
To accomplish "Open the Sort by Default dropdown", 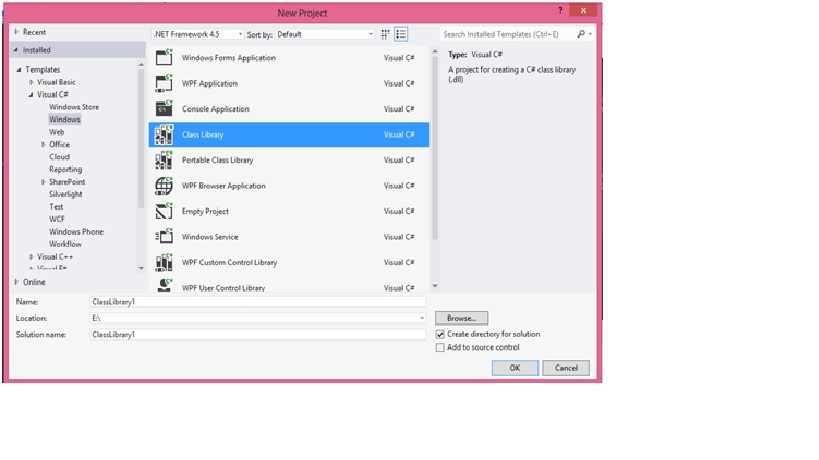I will 325,34.
